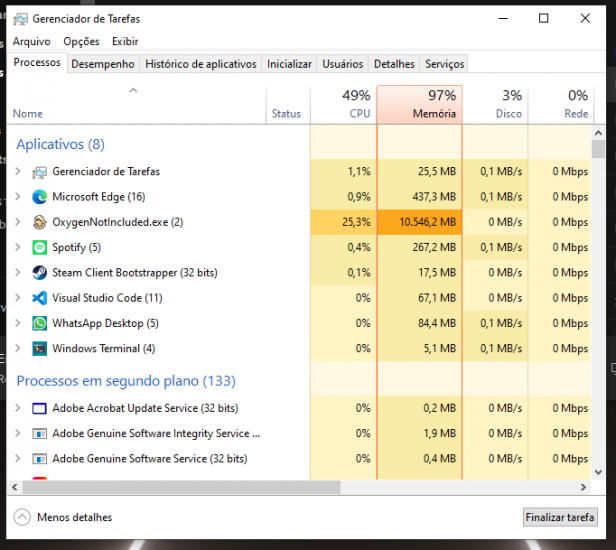Click the WhatsApp Desktop icon
The image size is (616, 550).
click(x=40, y=323)
